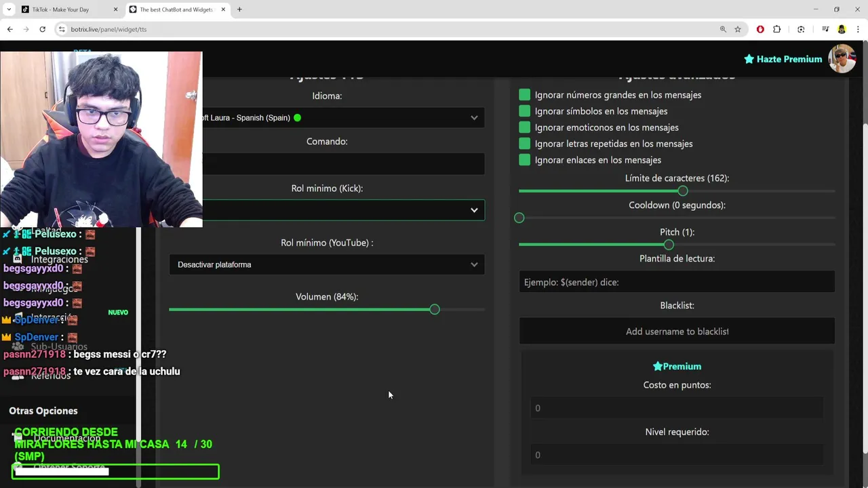
Task: Click the NUEVO badge in the sidebar
Action: point(118,312)
